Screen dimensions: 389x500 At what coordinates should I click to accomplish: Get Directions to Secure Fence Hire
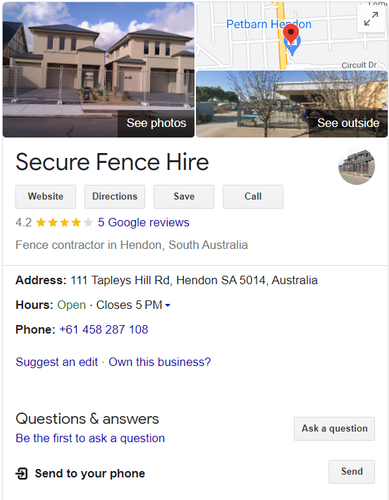(x=115, y=197)
